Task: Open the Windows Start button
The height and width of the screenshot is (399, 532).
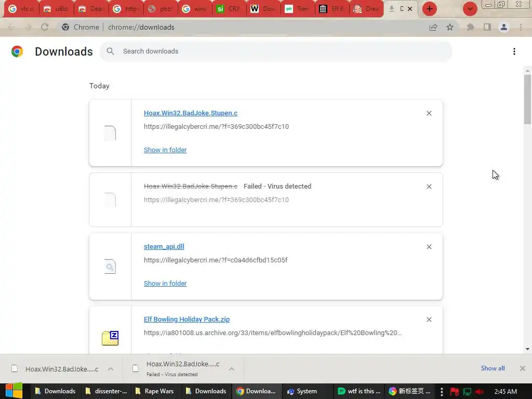Action: [x=14, y=391]
